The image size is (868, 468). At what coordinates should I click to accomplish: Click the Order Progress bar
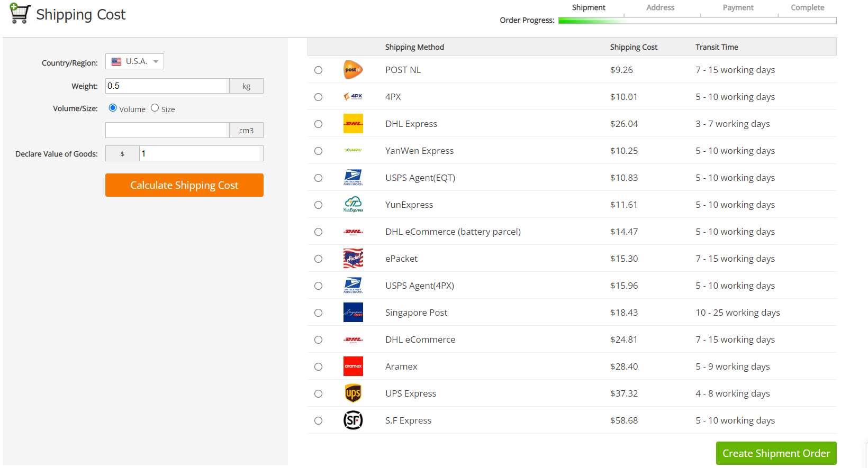[697, 21]
